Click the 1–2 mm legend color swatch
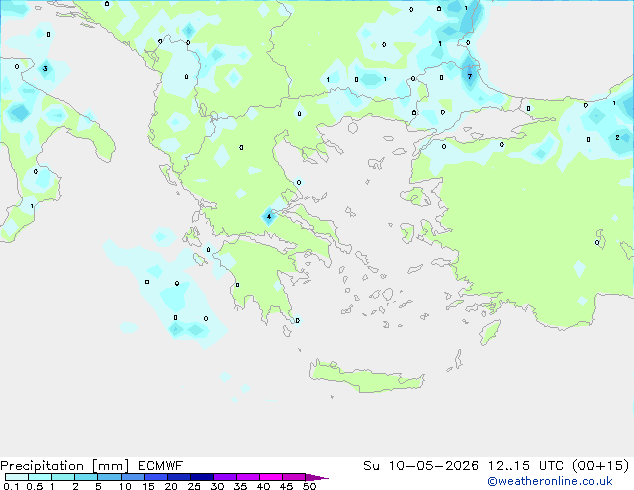 63,477
